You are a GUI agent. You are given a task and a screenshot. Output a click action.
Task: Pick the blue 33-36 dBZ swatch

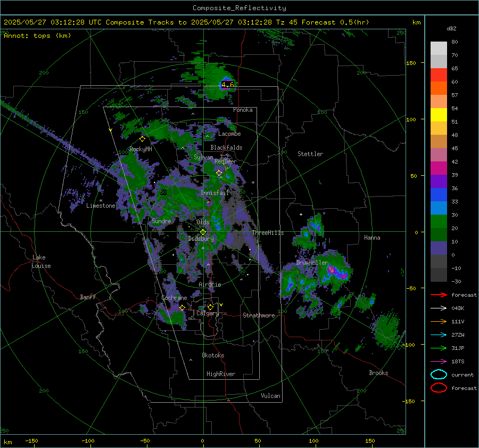[439, 195]
